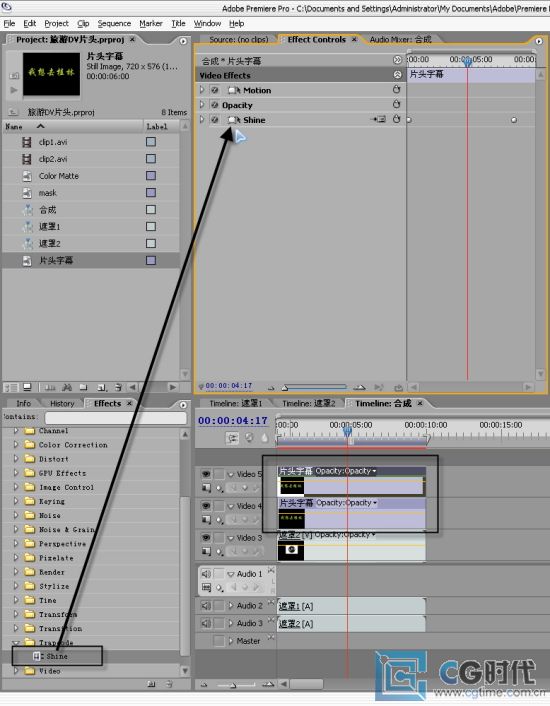Open the Sequence menu
Screen dimensions: 550x706
click(x=114, y=23)
